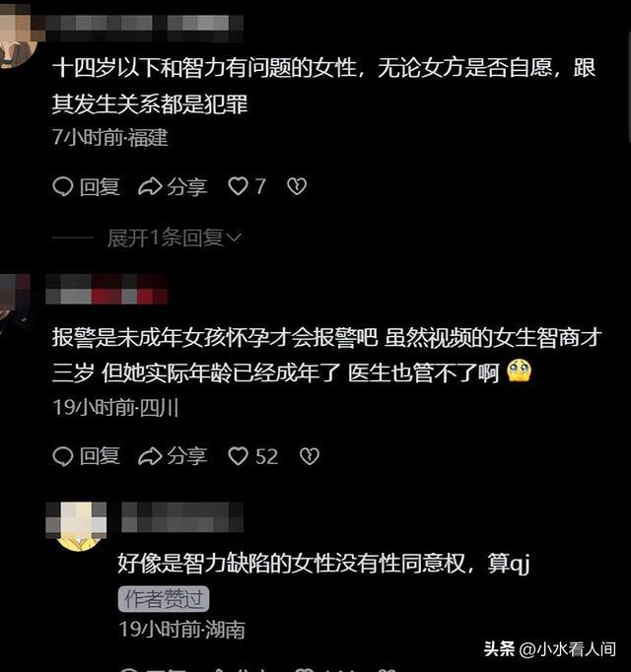The height and width of the screenshot is (672, 631).
Task: Click the 回复 text under the Fujian comment
Action: (x=100, y=187)
